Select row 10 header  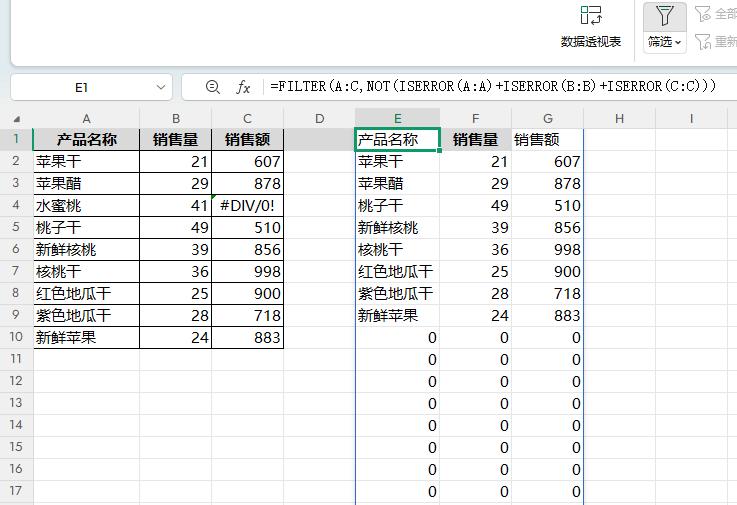[x=16, y=337]
